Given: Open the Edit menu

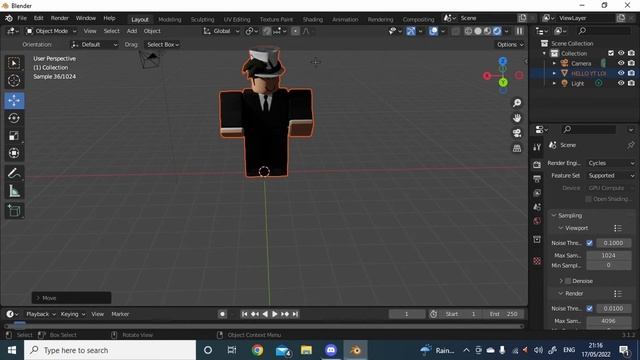Looking at the screenshot, I should tap(39, 18).
